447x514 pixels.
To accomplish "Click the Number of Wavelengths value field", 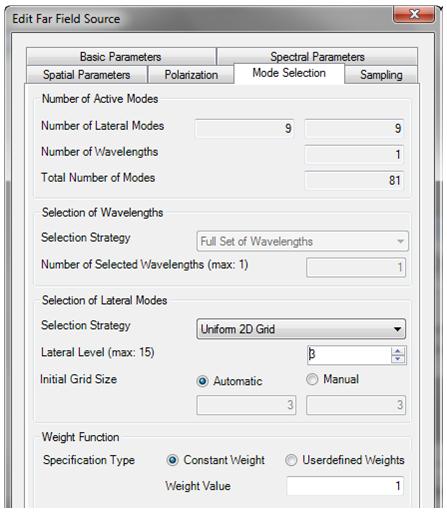I will pos(354,154).
